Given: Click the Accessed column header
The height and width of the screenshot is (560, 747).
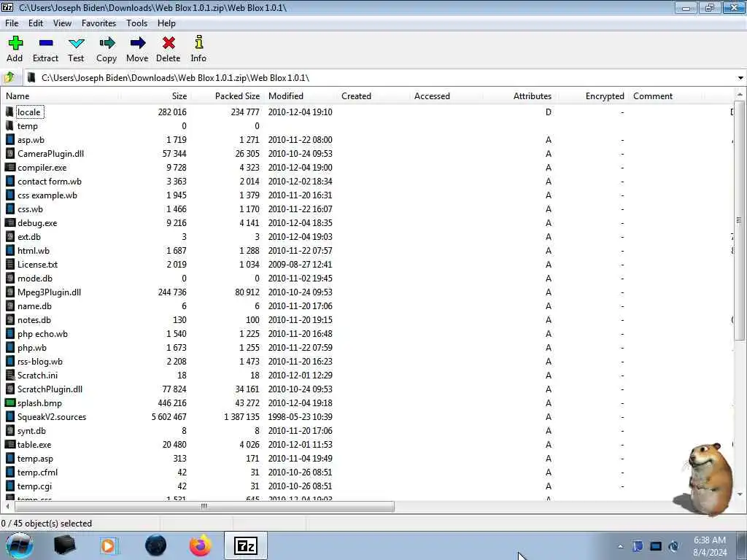Looking at the screenshot, I should [446, 96].
